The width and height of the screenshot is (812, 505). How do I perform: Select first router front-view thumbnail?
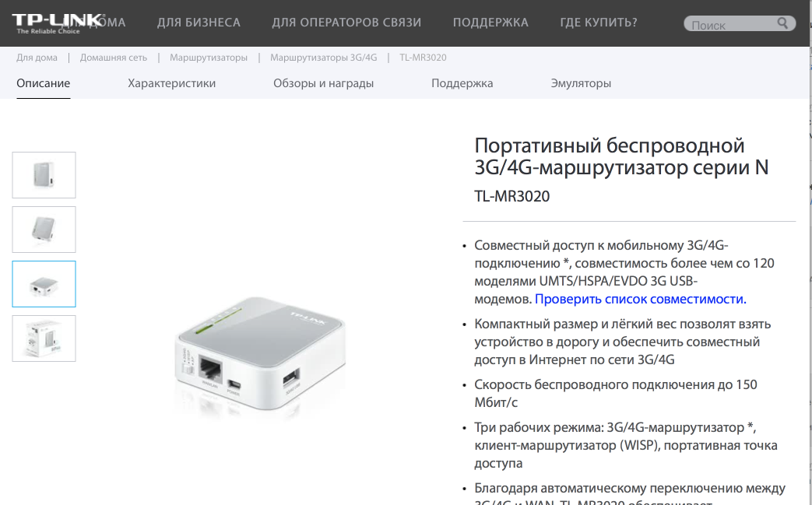(44, 175)
